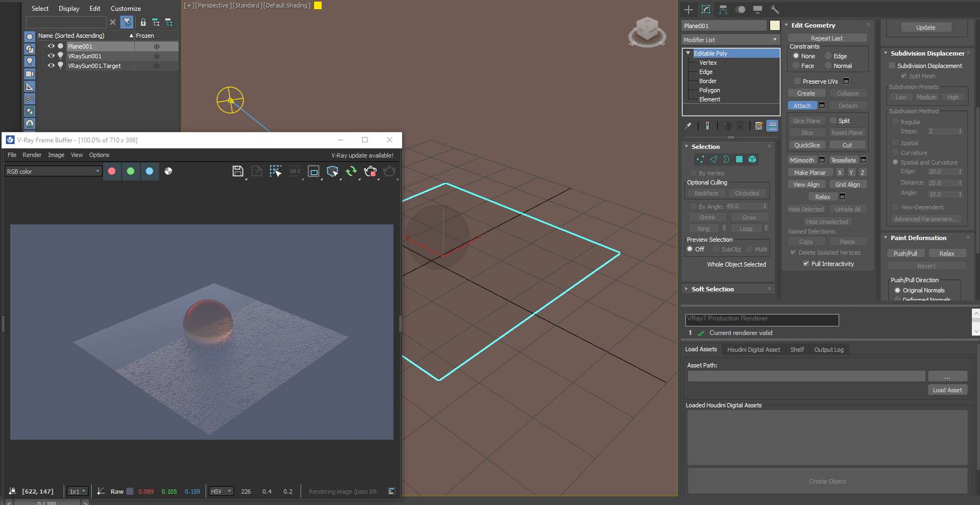Click the Attach button
This screenshot has width=980, height=505.
click(802, 106)
